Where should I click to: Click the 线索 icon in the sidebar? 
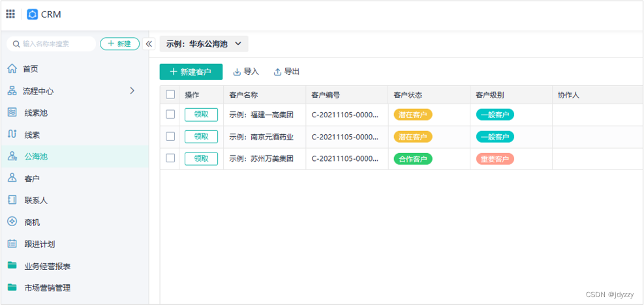[12, 135]
